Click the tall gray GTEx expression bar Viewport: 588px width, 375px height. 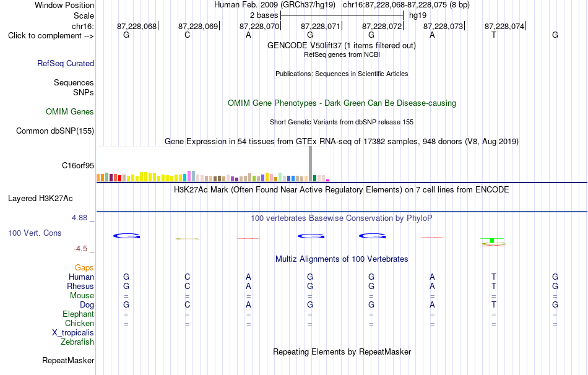[310, 164]
